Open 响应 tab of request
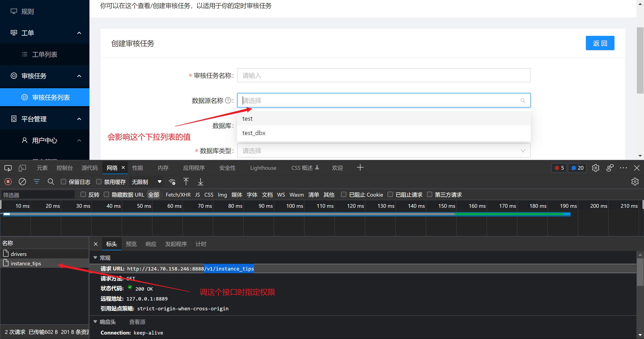Viewport: 644px width, 339px height. point(151,244)
